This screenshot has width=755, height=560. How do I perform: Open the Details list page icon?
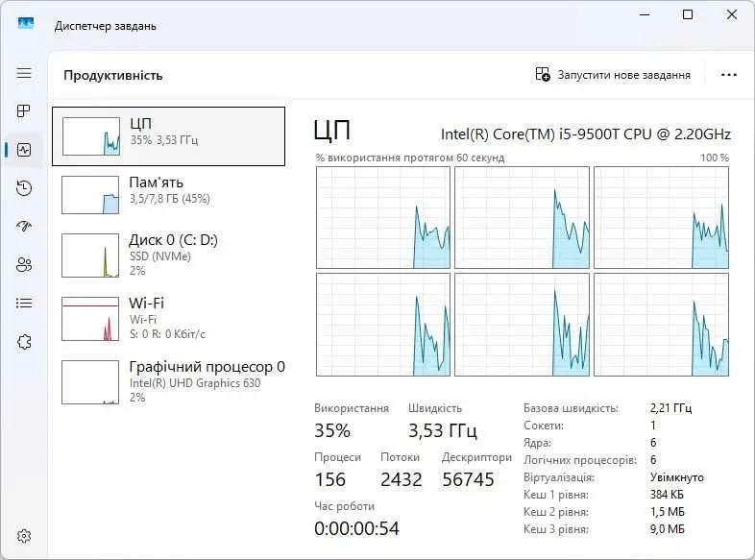tap(24, 303)
